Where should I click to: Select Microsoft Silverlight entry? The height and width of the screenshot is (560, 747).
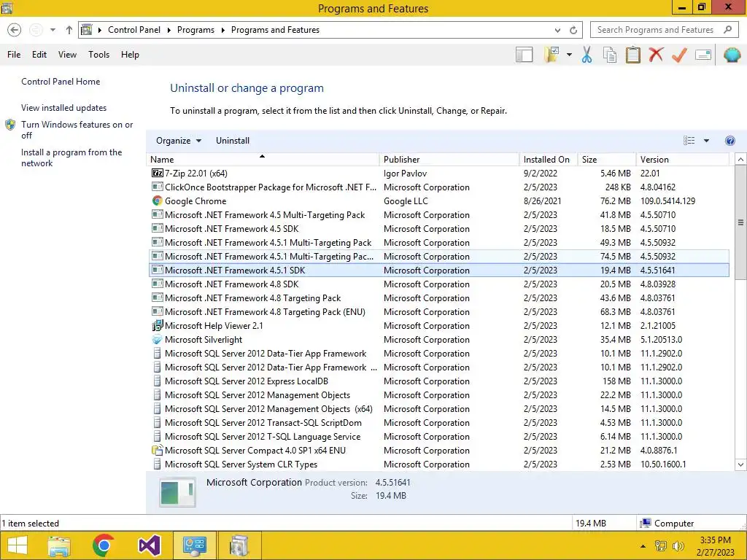pos(438,340)
